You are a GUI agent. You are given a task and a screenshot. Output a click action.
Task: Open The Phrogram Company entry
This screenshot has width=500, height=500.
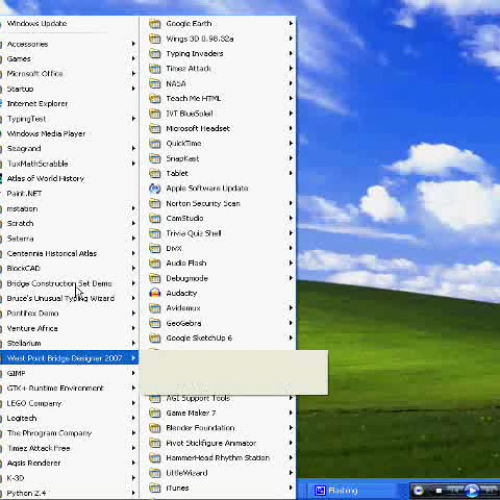(x=69, y=433)
